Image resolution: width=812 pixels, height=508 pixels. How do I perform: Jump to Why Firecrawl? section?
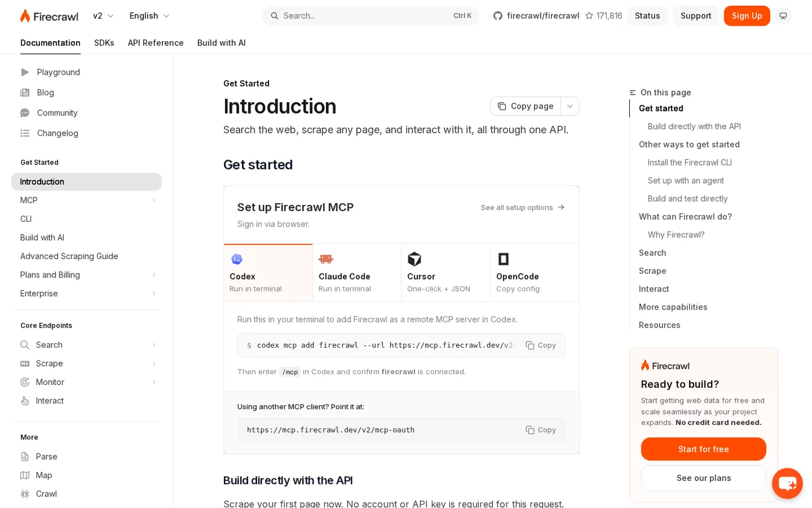coord(676,235)
